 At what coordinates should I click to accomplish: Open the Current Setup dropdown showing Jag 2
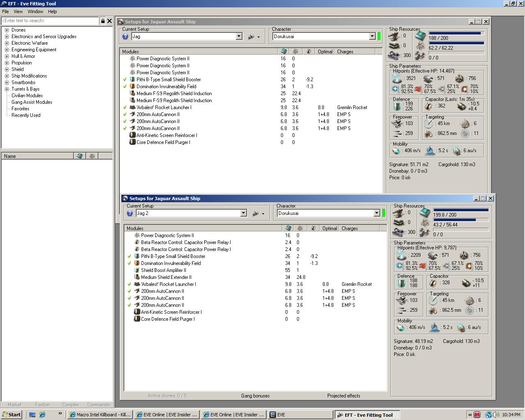pos(243,213)
